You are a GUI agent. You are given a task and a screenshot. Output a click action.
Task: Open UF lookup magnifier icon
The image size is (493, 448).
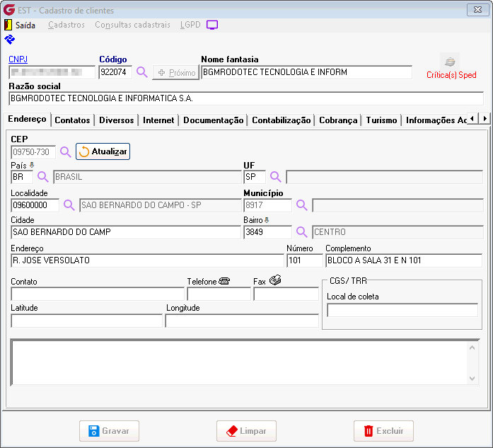[x=275, y=177]
